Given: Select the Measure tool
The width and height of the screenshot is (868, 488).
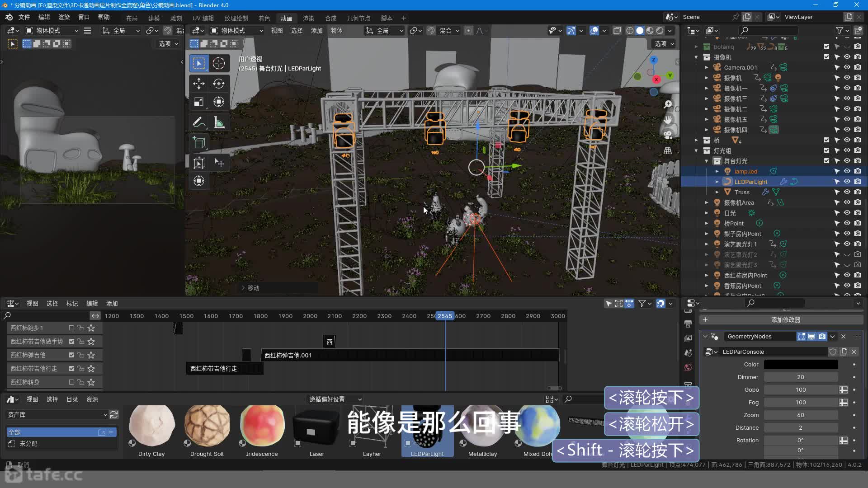Looking at the screenshot, I should (x=219, y=122).
